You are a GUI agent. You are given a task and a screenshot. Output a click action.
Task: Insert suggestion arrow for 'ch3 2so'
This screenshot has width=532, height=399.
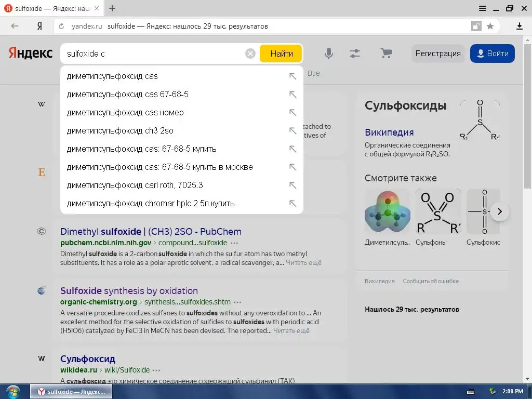[x=292, y=130]
